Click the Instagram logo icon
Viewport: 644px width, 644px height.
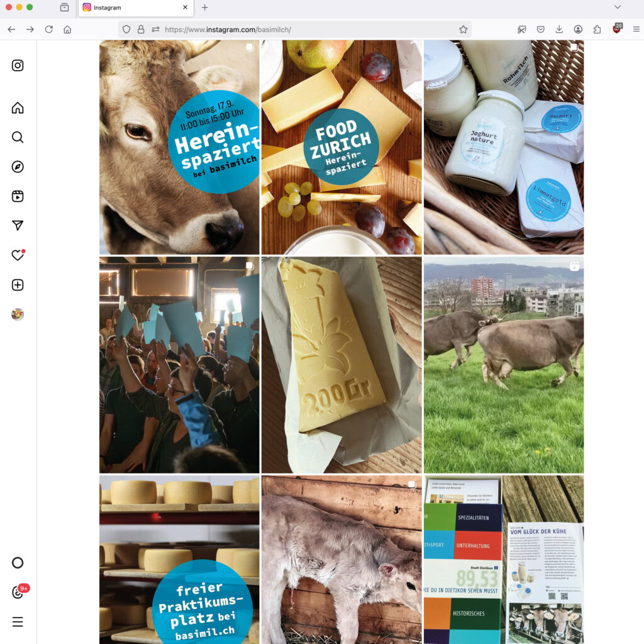click(18, 65)
